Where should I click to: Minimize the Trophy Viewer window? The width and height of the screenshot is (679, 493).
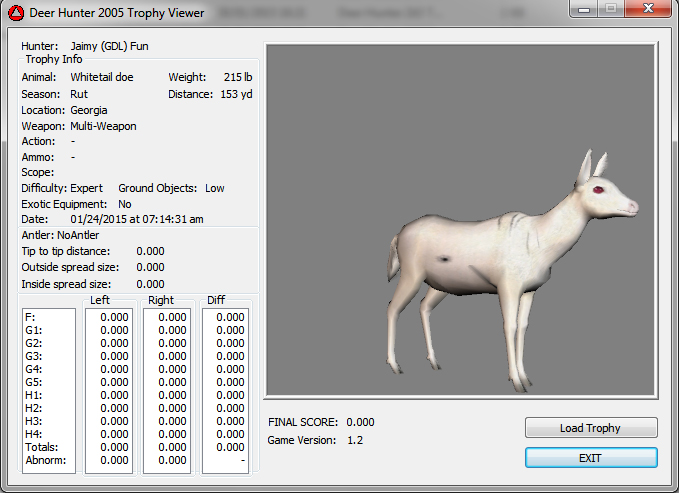(x=586, y=9)
